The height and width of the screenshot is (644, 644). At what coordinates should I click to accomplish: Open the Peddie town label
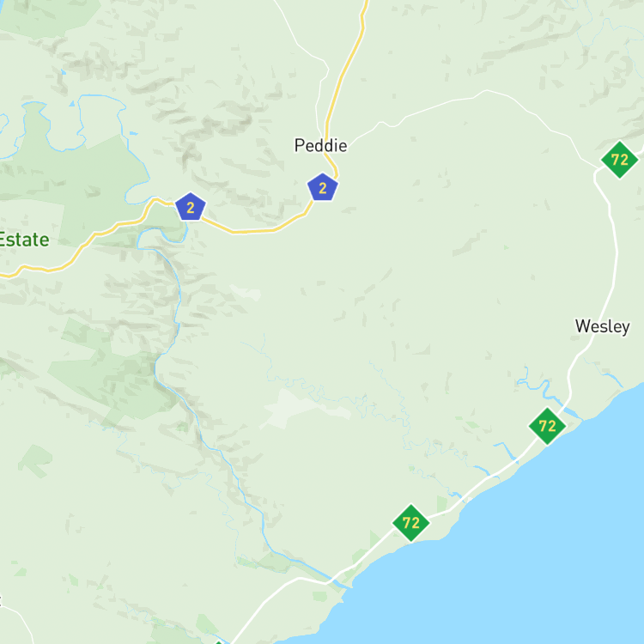(x=321, y=145)
